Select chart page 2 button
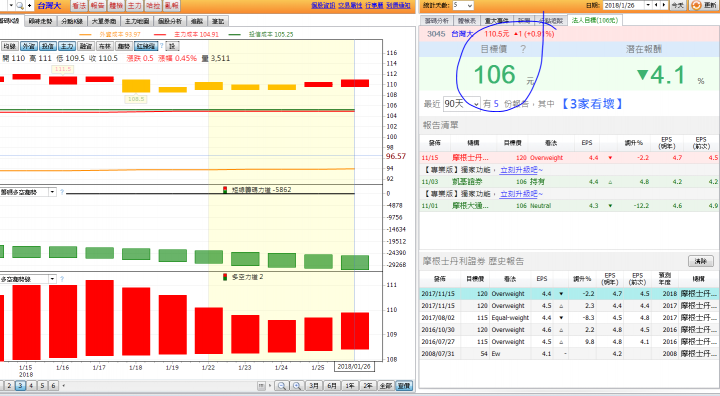This screenshot has width=720, height=396. pos(9,386)
